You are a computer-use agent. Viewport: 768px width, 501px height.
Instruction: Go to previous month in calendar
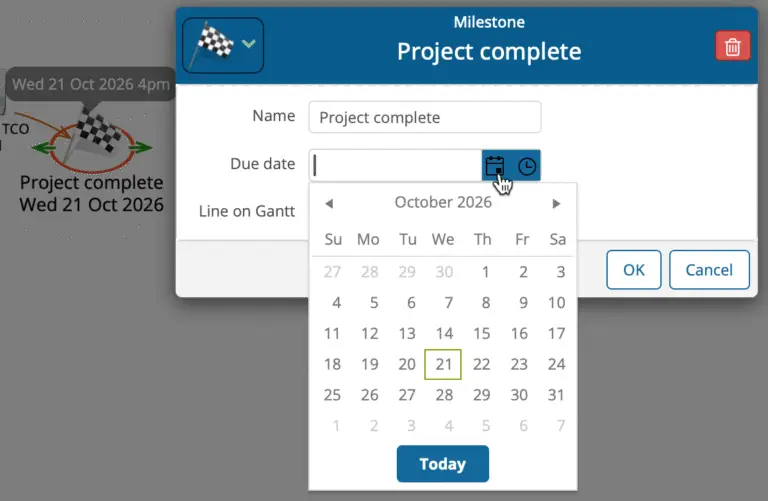point(329,203)
